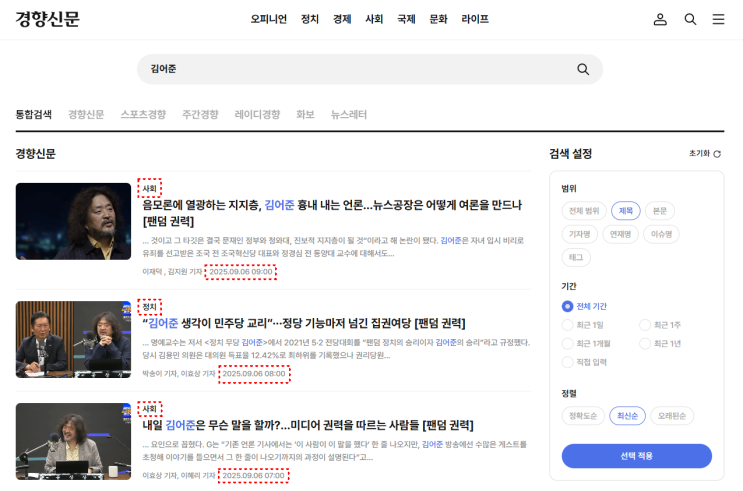Go to 경향신문 home logo
Image resolution: width=743 pixels, height=491 pixels.
47,19
